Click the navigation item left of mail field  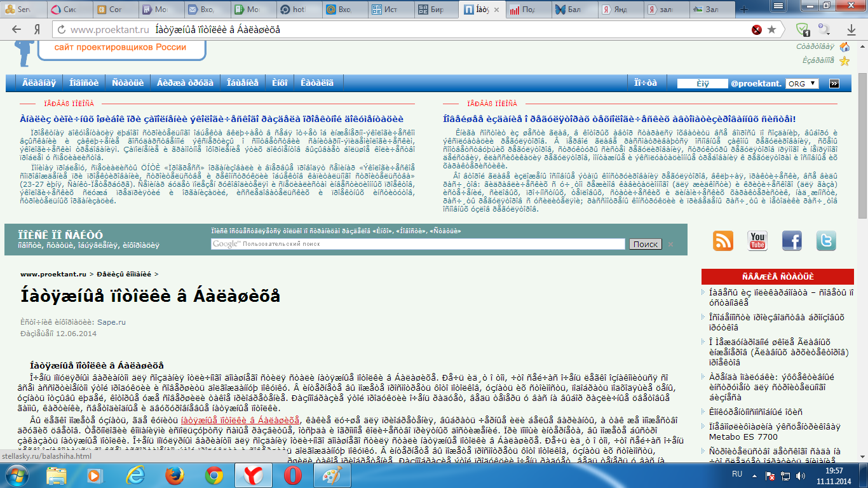(x=646, y=83)
